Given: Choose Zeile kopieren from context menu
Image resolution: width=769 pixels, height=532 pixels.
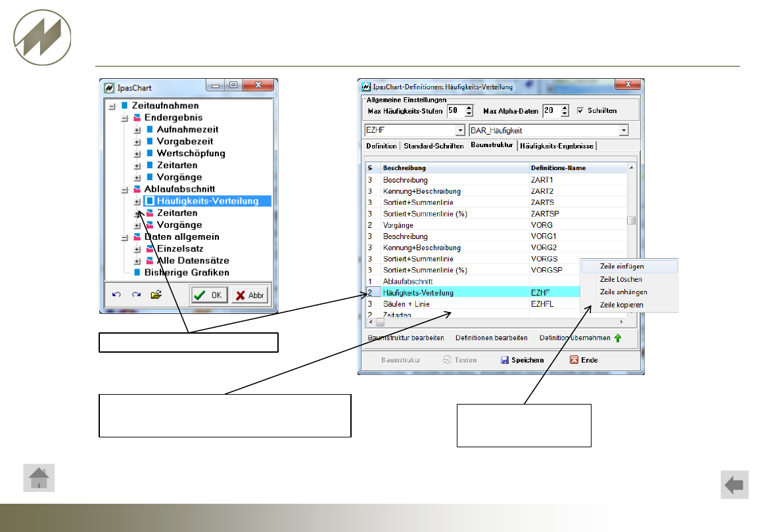Looking at the screenshot, I should click(629, 305).
